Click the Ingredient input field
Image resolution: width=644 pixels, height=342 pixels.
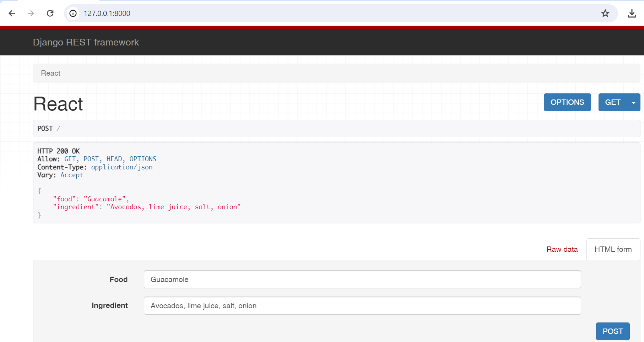[x=362, y=306]
